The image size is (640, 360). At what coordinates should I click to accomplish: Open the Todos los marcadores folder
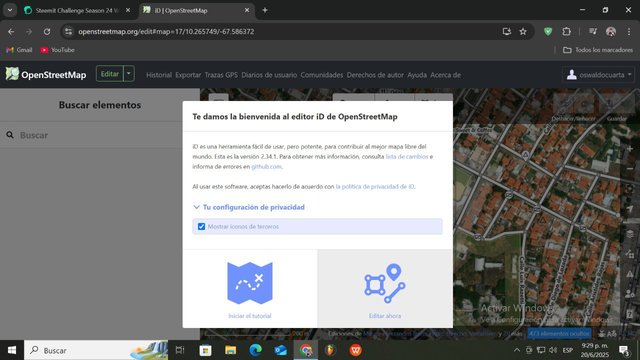click(598, 50)
